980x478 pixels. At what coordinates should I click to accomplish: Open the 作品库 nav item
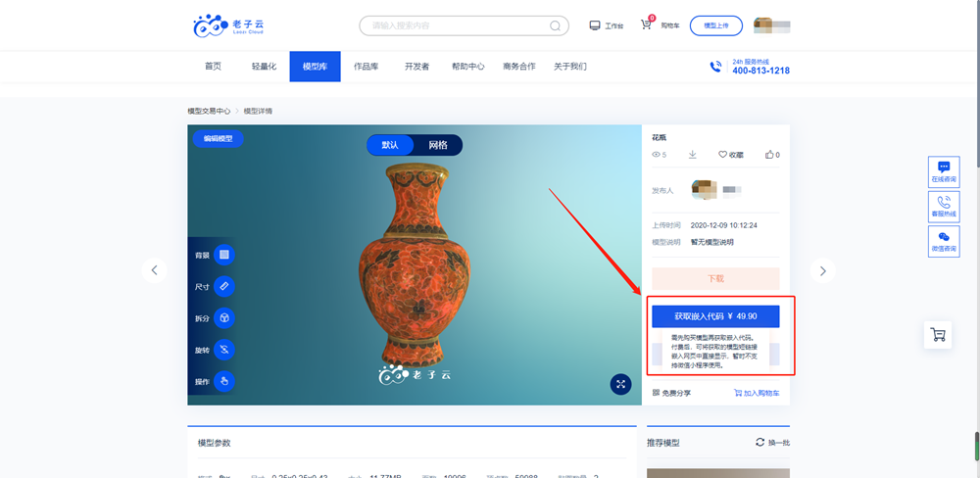tap(367, 67)
